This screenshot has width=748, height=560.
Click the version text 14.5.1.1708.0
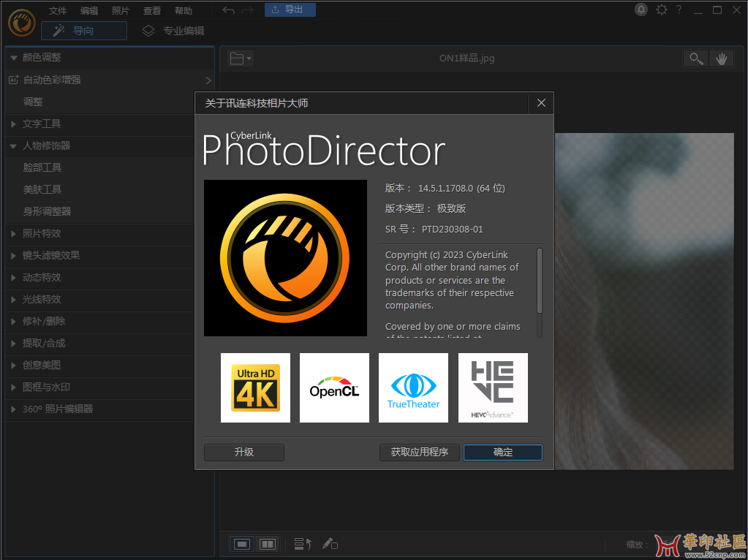click(445, 189)
